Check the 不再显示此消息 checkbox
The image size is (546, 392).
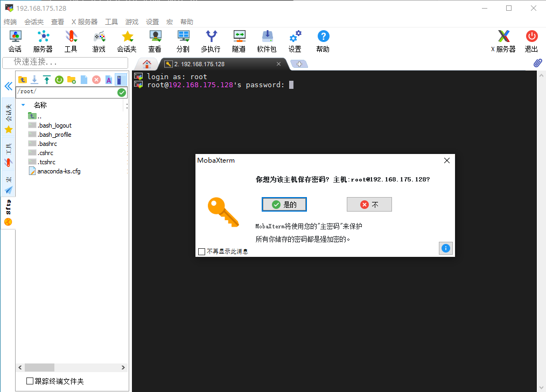(x=201, y=251)
